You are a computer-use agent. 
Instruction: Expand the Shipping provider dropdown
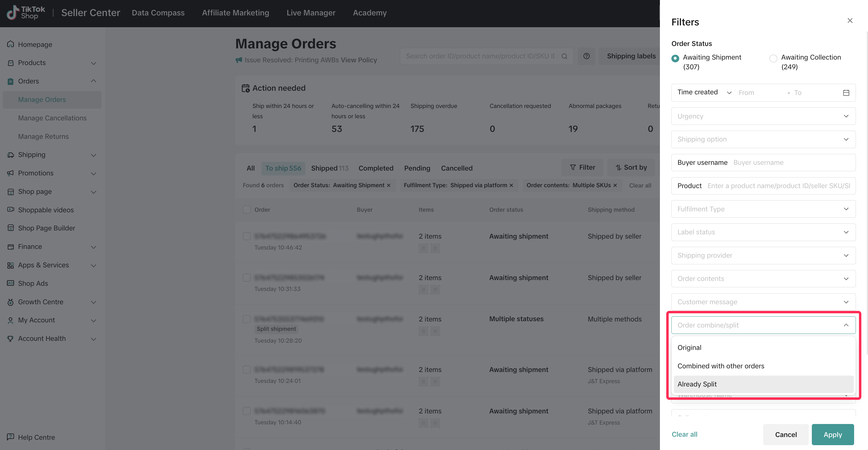point(763,255)
